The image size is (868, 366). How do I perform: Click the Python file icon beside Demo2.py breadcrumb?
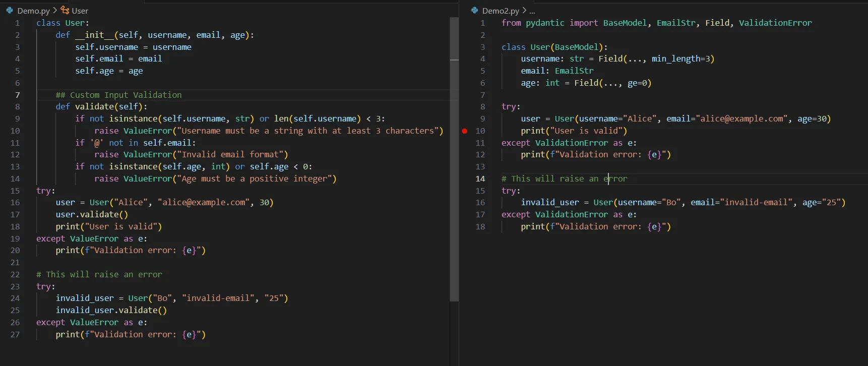coord(474,10)
